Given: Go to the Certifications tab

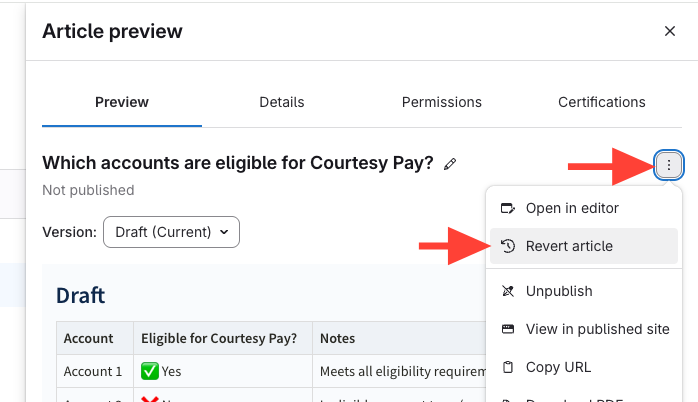Looking at the screenshot, I should pos(602,102).
